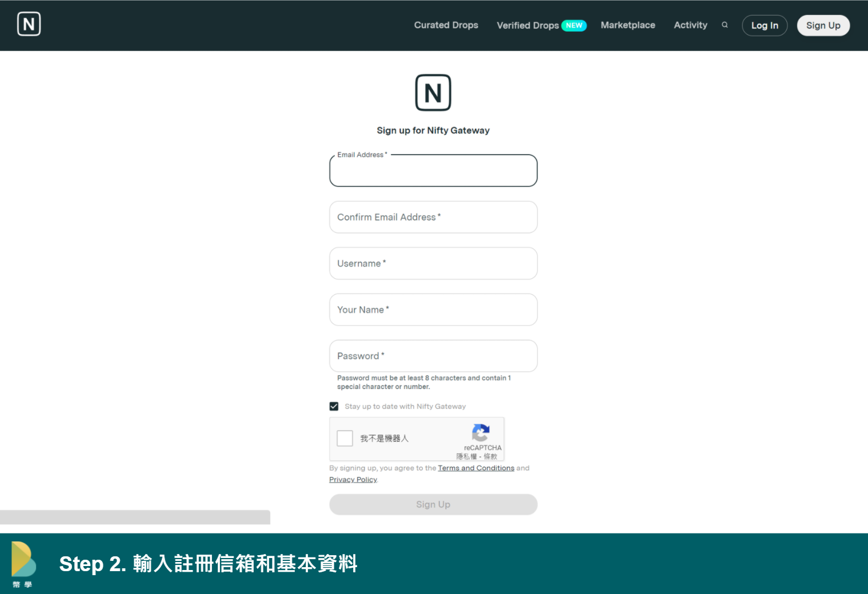The width and height of the screenshot is (868, 594).
Task: Click the Your Name field
Action: point(433,310)
